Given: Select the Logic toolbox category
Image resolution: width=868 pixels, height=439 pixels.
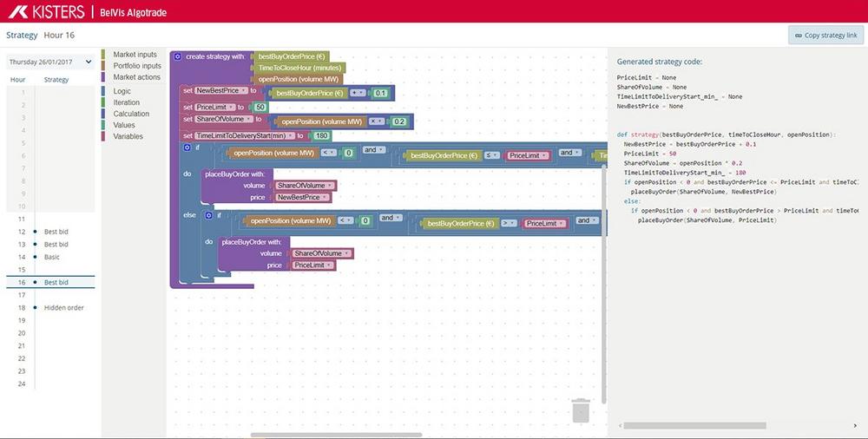Looking at the screenshot, I should tap(122, 91).
